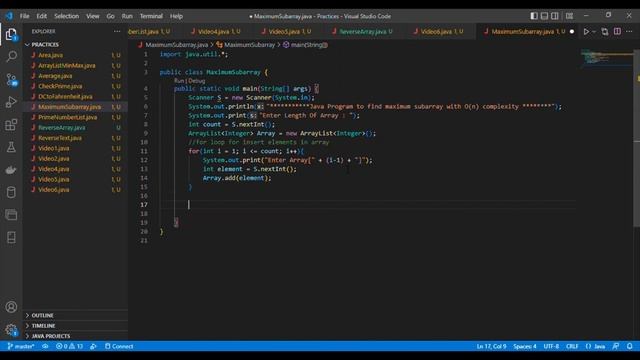This screenshot has width=640, height=360.
Task: Click Connect in the status bar
Action: (x=119, y=346)
